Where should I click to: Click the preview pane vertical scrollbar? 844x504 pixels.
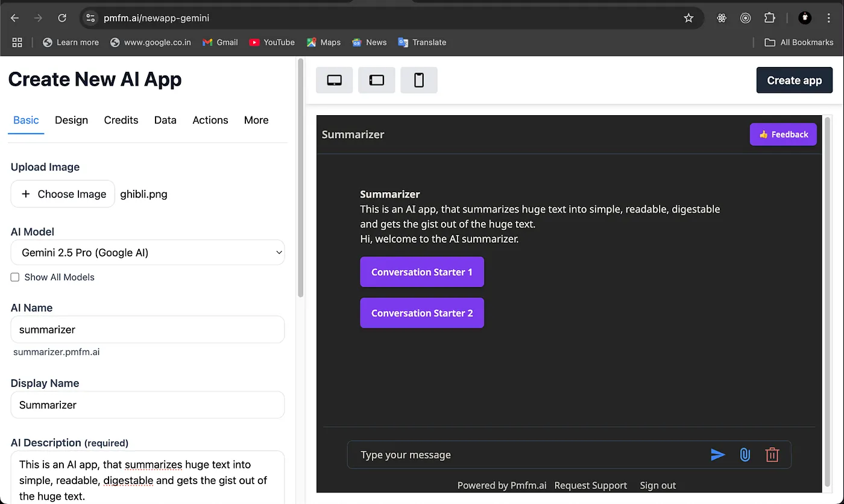coord(827,302)
